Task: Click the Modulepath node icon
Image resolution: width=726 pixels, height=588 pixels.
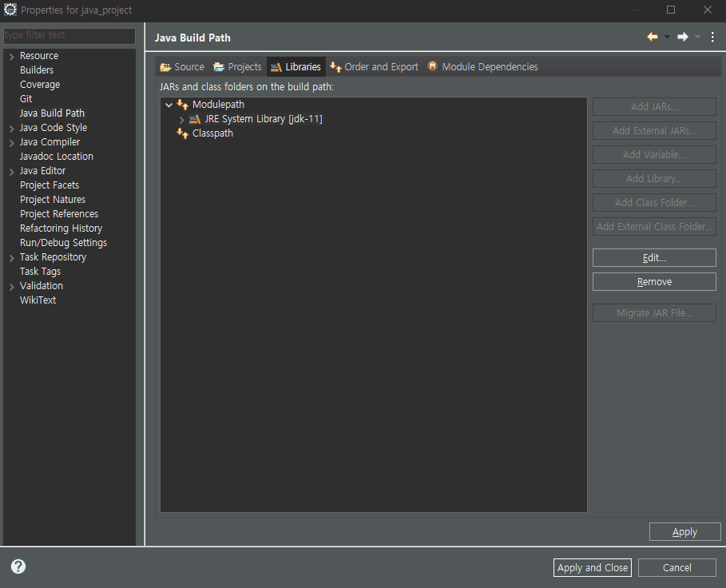Action: [x=182, y=105]
